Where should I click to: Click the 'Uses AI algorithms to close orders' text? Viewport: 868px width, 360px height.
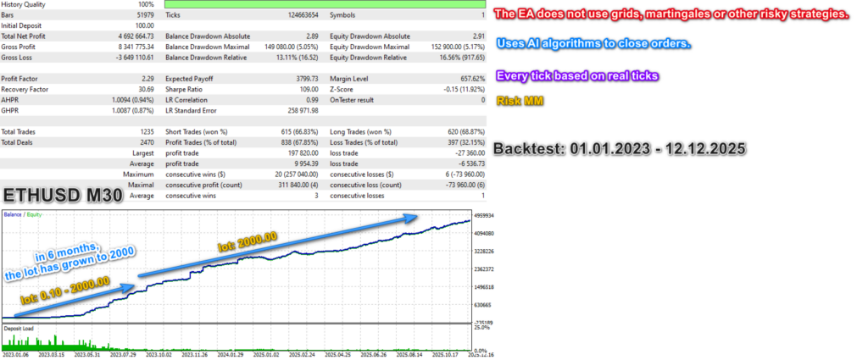coord(593,44)
